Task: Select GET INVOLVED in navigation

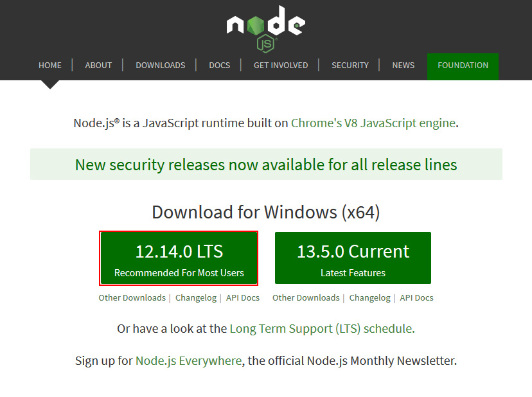Action: [280, 66]
